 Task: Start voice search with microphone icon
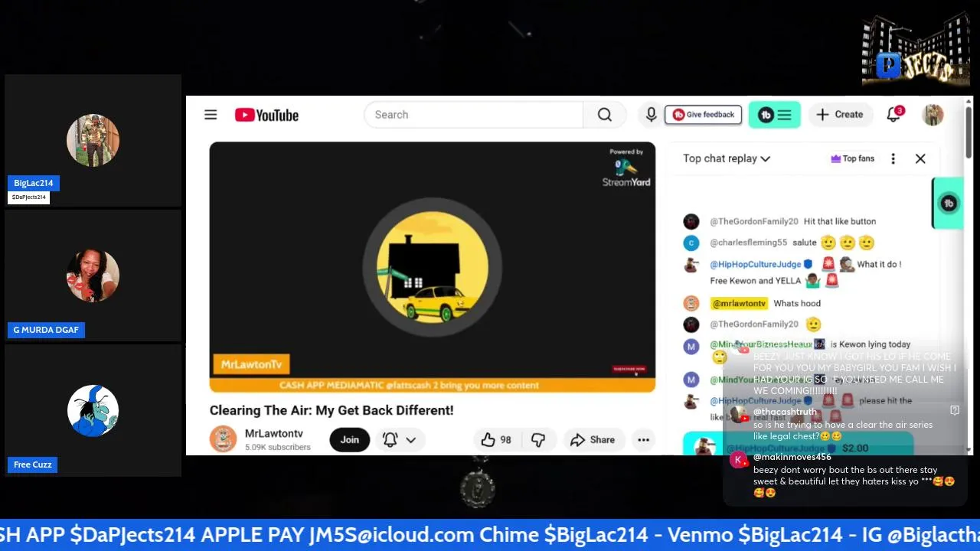tap(651, 115)
